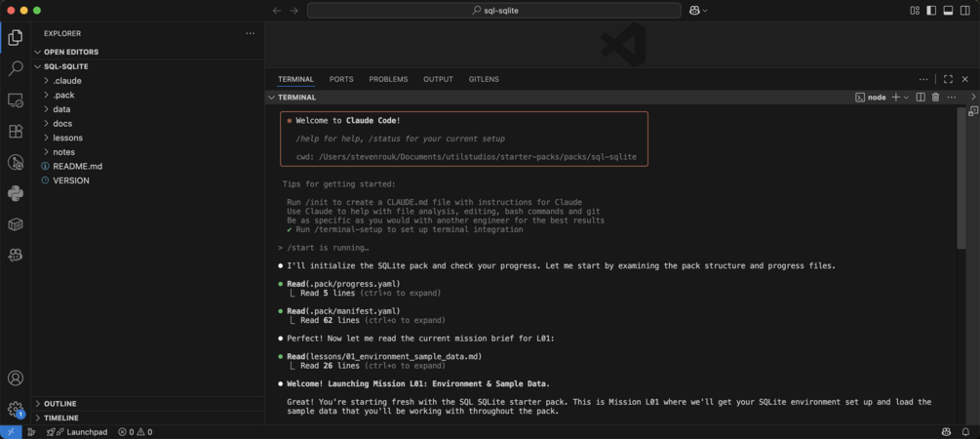The width and height of the screenshot is (980, 439).
Task: Show errors and warnings count in status bar
Action: pos(136,432)
